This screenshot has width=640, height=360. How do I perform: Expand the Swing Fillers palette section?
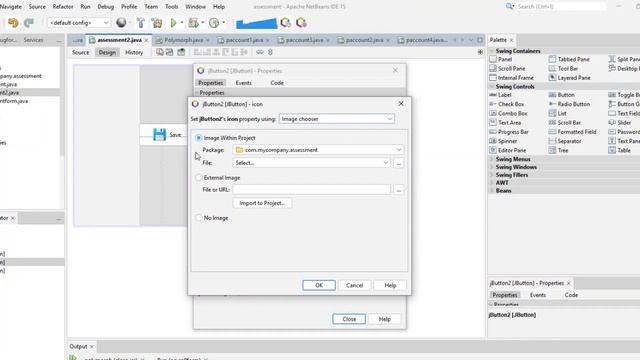tap(491, 175)
